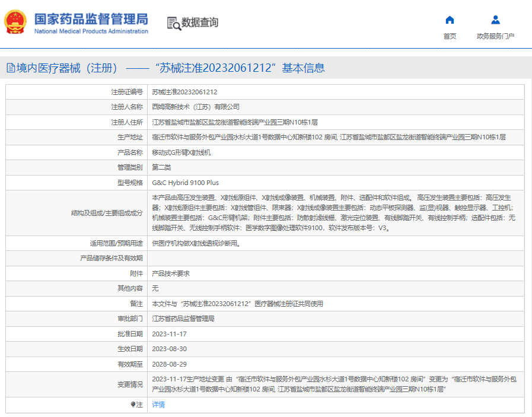Image resolution: width=532 pixels, height=417 pixels.
Task: Open 政务服务门户 user icon
Action: [495, 20]
